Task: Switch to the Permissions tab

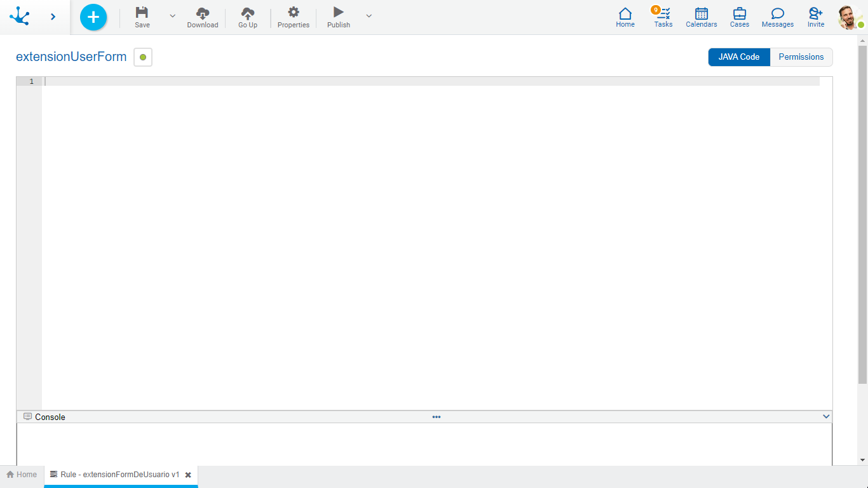Action: click(x=801, y=57)
